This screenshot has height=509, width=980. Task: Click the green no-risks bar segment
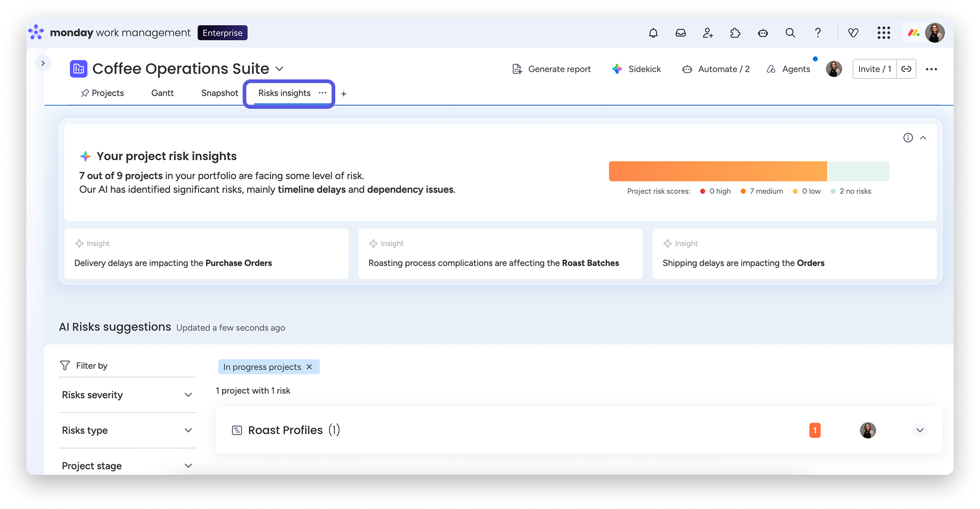tap(858, 171)
